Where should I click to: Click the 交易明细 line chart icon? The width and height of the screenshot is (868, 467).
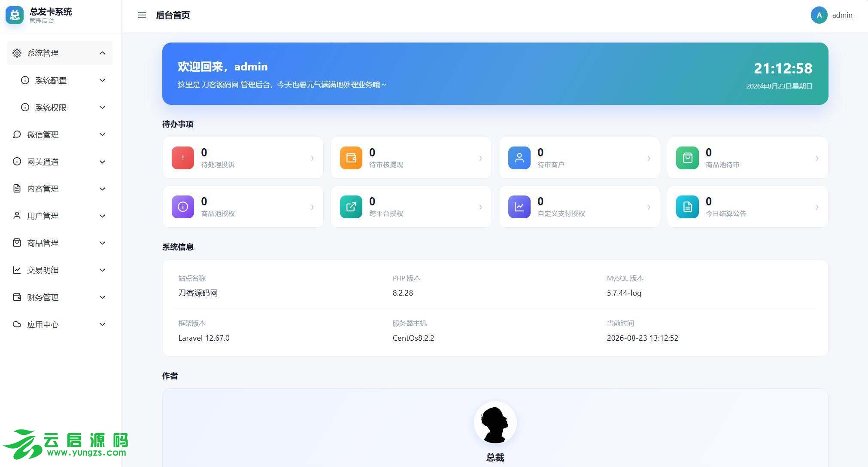click(17, 270)
